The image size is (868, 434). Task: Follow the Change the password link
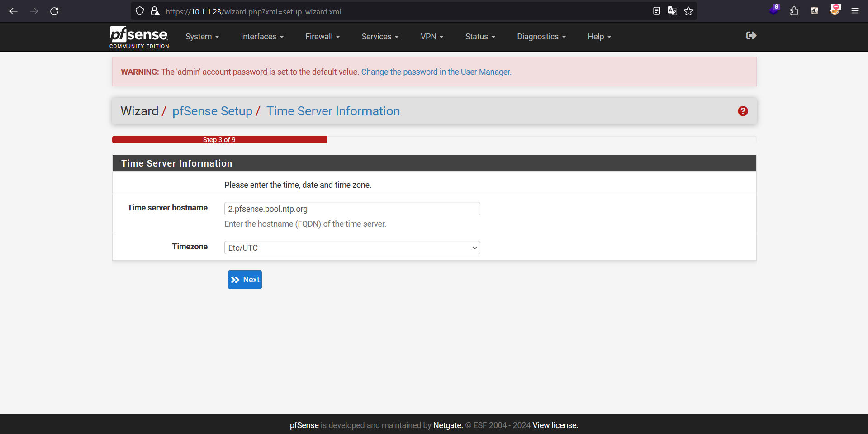coord(436,72)
